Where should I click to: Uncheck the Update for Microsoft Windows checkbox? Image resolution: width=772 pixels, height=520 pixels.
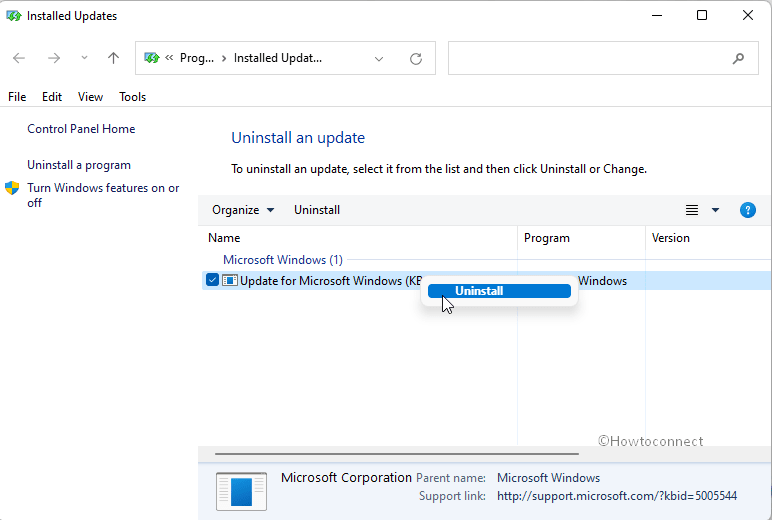pyautogui.click(x=212, y=280)
